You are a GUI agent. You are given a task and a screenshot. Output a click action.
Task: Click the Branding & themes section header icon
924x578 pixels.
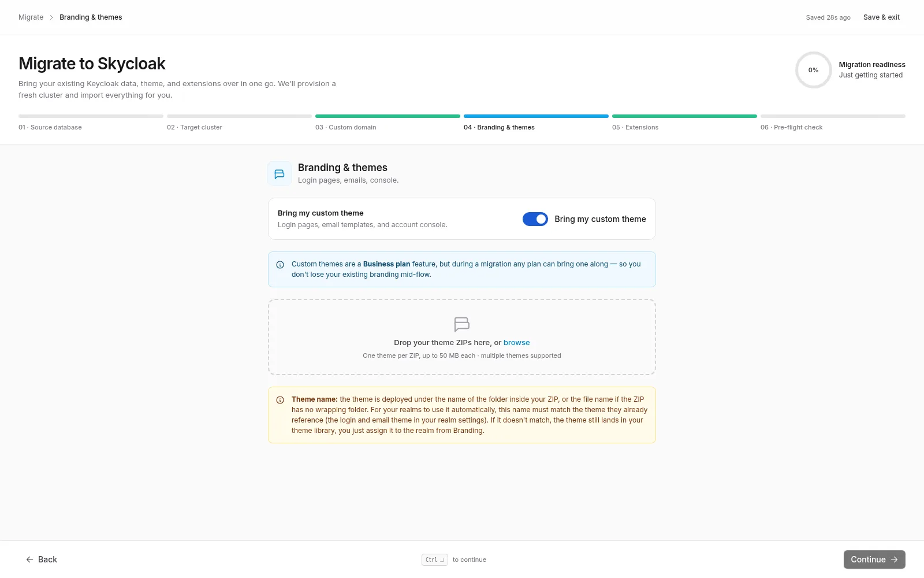(x=280, y=174)
